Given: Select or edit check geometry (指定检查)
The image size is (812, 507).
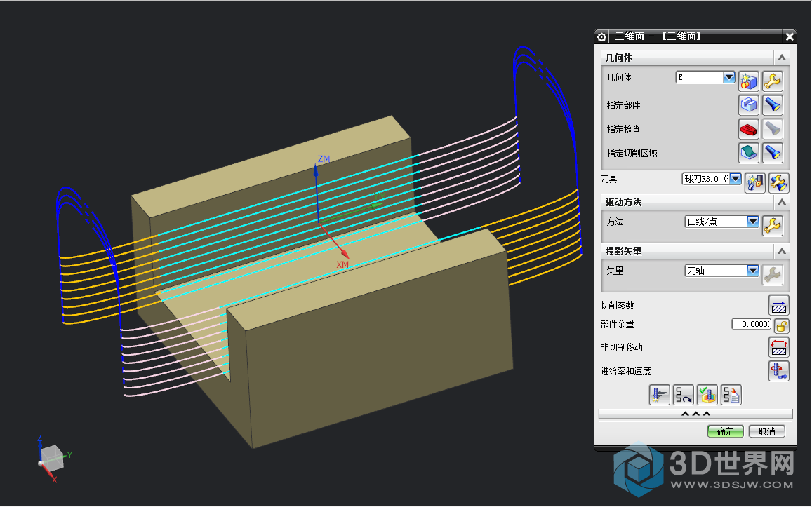Looking at the screenshot, I should pyautogui.click(x=748, y=129).
